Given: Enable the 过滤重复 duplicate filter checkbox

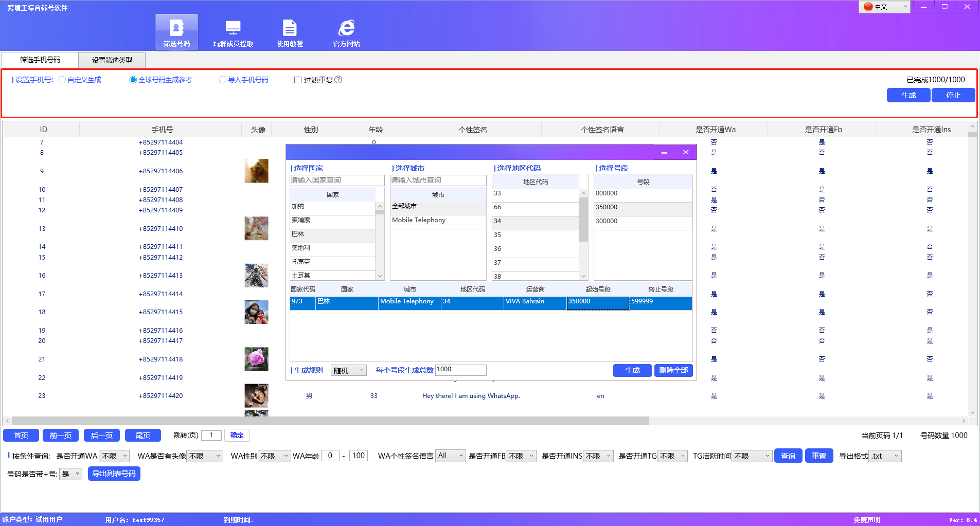Looking at the screenshot, I should click(x=298, y=80).
